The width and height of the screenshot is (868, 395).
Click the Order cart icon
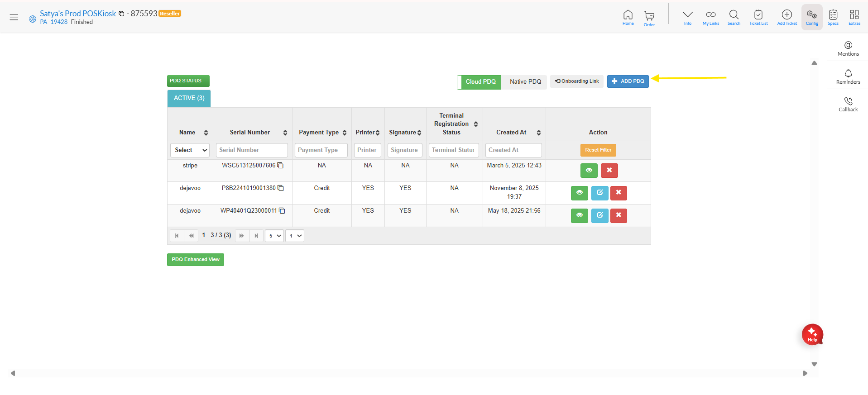649,18
